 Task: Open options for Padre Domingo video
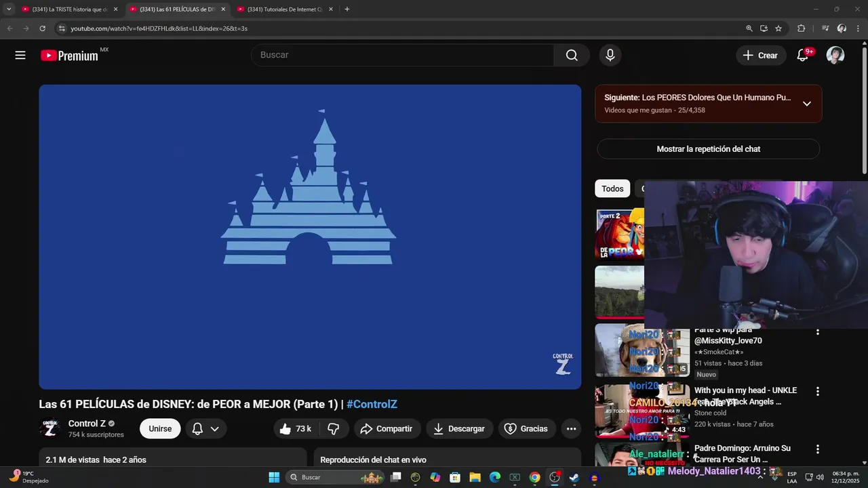(817, 449)
